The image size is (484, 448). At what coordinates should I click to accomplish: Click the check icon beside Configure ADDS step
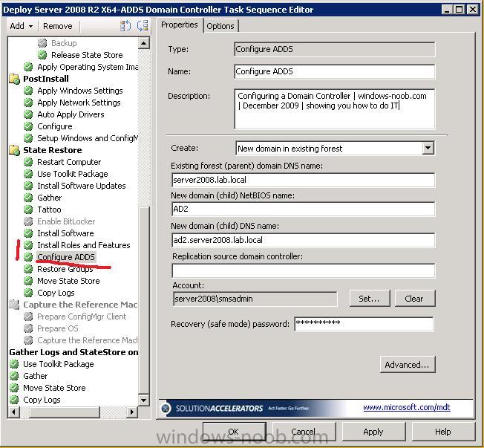click(28, 257)
